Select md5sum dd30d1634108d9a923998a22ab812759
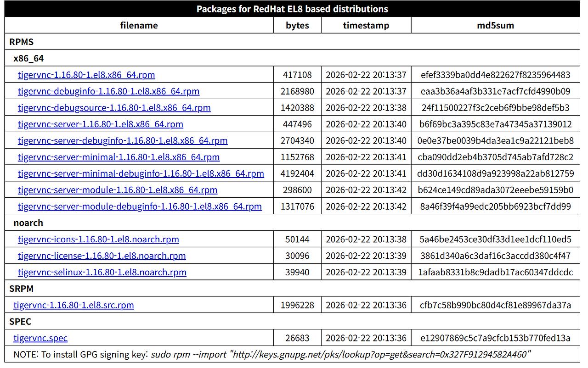 (496, 174)
